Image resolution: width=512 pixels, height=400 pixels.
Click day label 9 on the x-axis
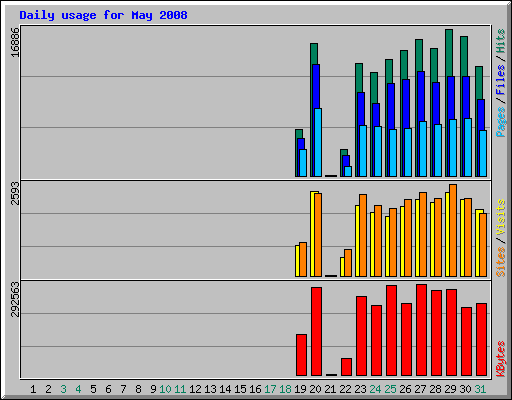tap(153, 389)
